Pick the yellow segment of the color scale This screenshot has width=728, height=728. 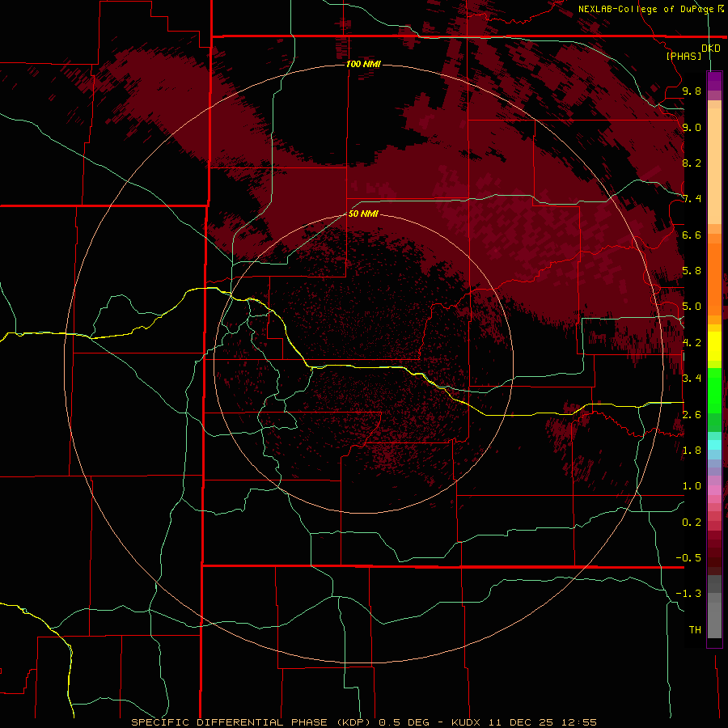point(714,346)
